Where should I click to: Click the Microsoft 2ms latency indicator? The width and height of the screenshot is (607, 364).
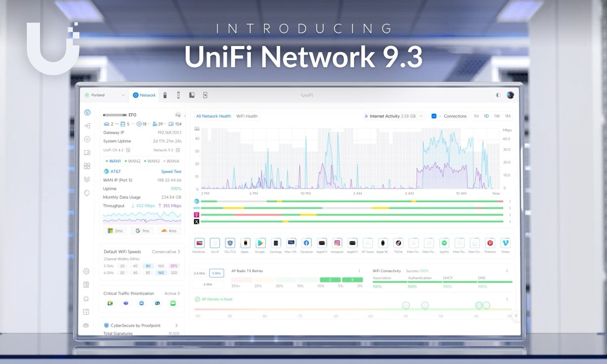(x=116, y=231)
